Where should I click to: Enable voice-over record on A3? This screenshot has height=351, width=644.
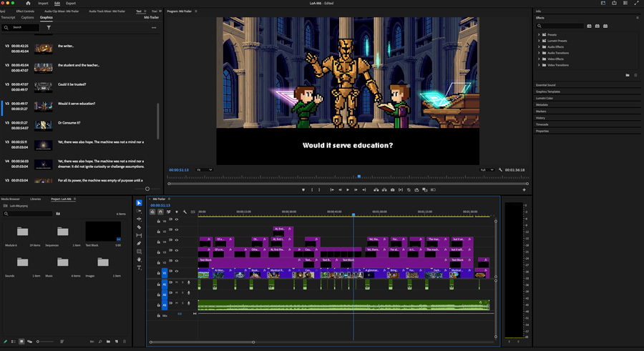point(189,303)
